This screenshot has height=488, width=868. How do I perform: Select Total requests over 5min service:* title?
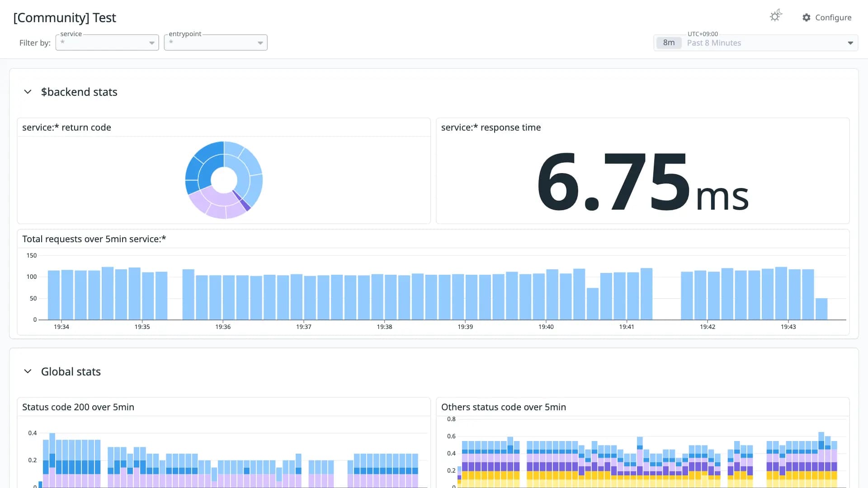pyautogui.click(x=94, y=239)
